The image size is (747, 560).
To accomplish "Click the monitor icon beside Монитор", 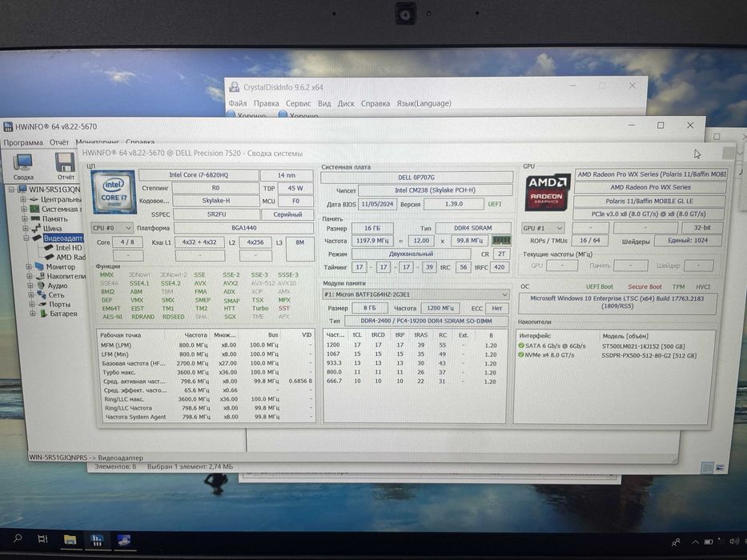I will point(39,266).
